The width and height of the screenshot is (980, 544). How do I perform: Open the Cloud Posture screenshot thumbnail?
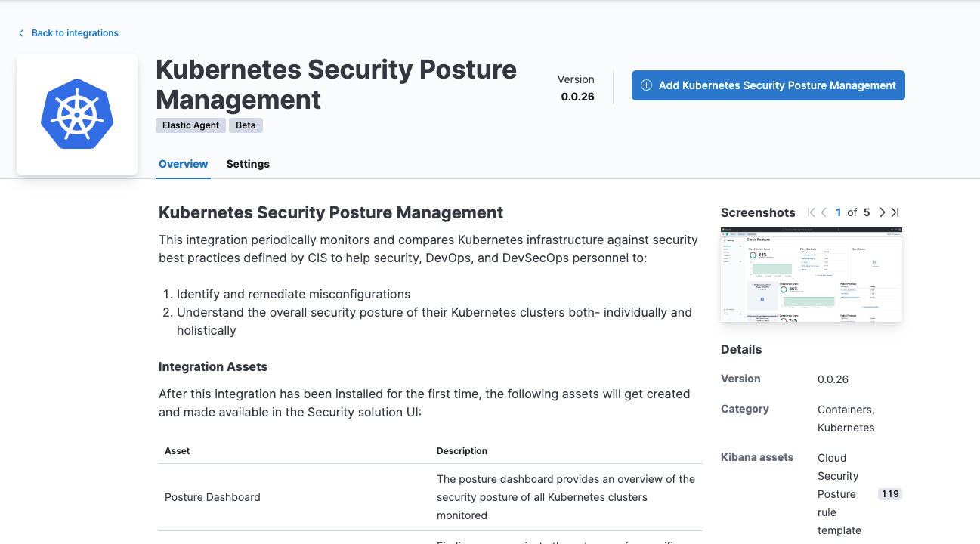point(811,274)
